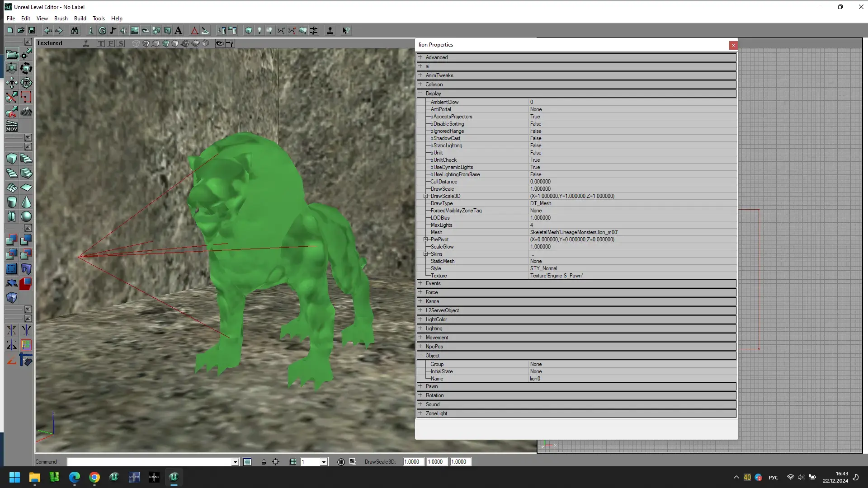868x488 pixels.
Task: Expand the DrawScale3D property row
Action: click(425, 196)
